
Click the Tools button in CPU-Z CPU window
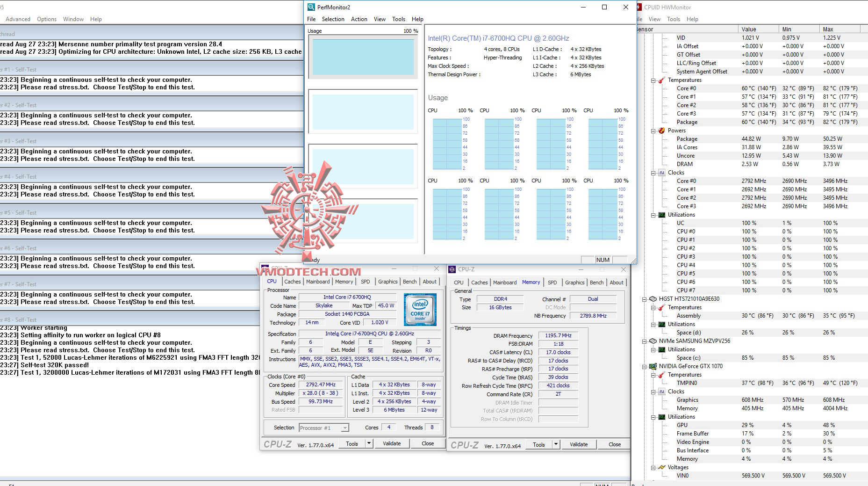click(x=352, y=443)
